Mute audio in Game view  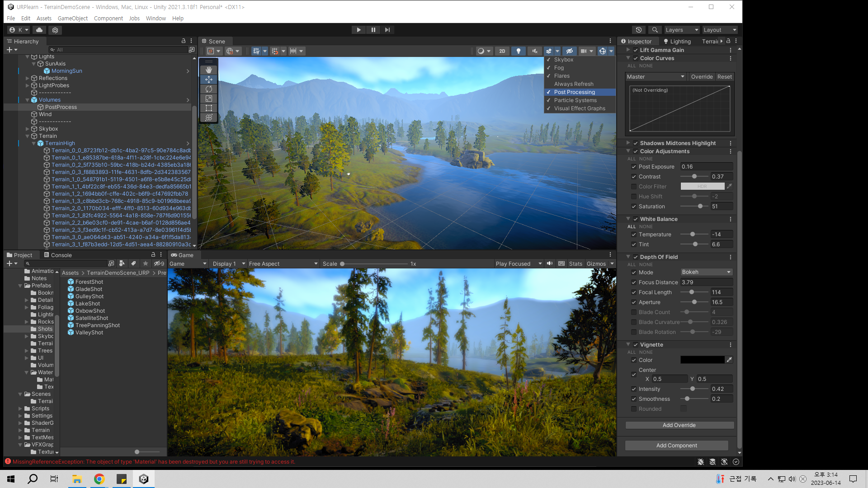pos(550,263)
